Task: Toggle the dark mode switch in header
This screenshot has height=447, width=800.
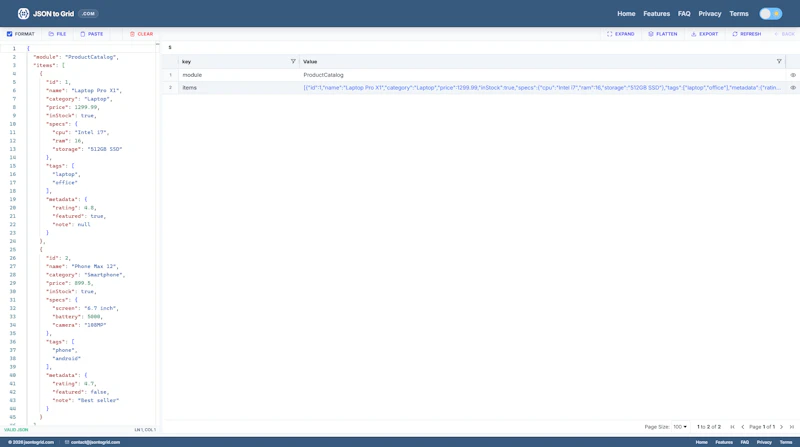Action: (770, 14)
